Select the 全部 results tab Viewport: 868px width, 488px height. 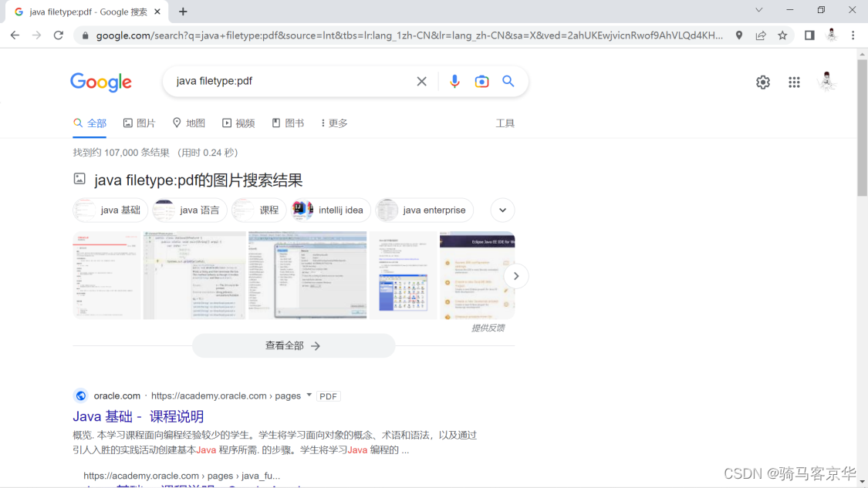click(90, 123)
